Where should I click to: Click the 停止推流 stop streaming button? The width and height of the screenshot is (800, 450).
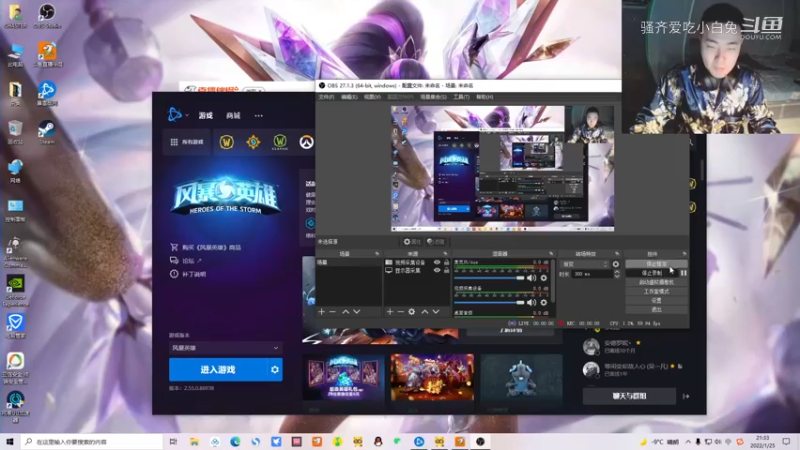pos(656,264)
